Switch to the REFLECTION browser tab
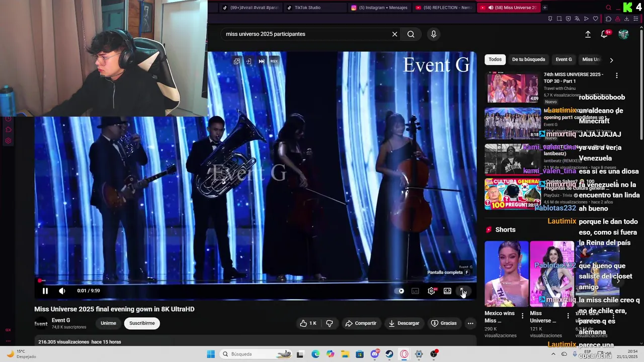644x362 pixels. tap(444, 8)
